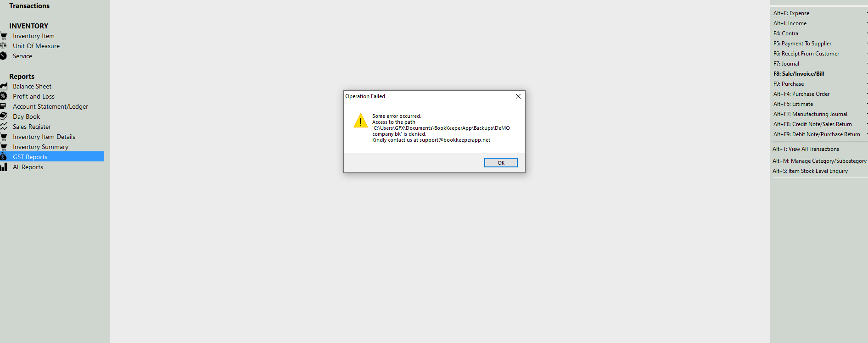Click the Profit and Loss icon
This screenshot has width=868, height=343.
coord(4,96)
